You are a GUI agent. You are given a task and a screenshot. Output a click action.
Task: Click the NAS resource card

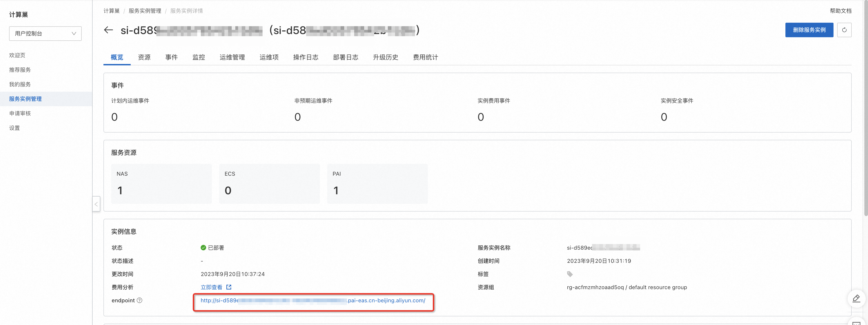coord(161,184)
